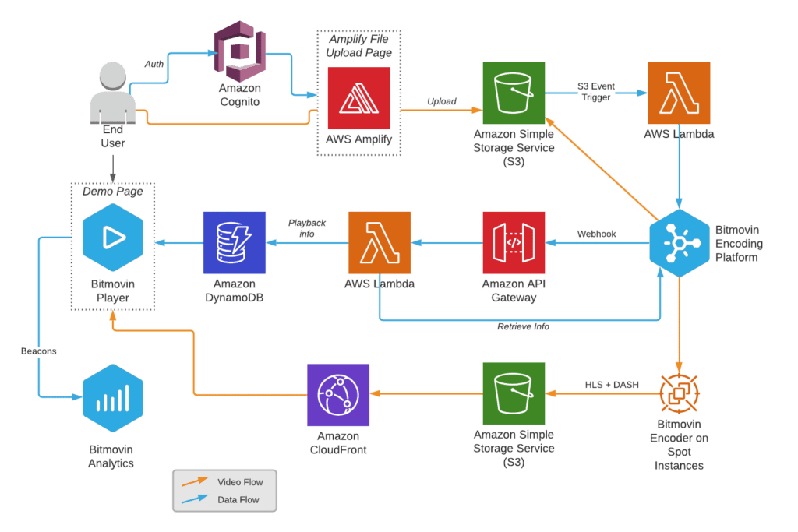Select the 'Amazon CloudFront' caption

pos(338,443)
